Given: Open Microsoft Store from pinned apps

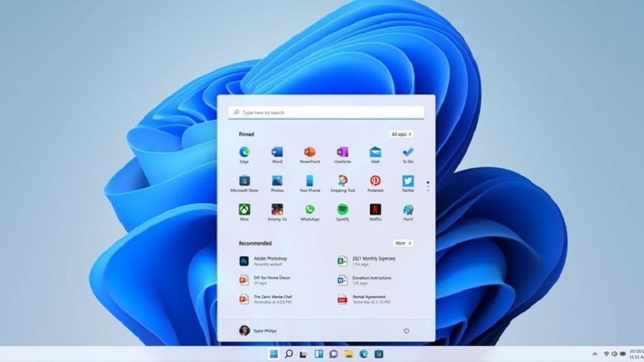Looking at the screenshot, I should [244, 184].
